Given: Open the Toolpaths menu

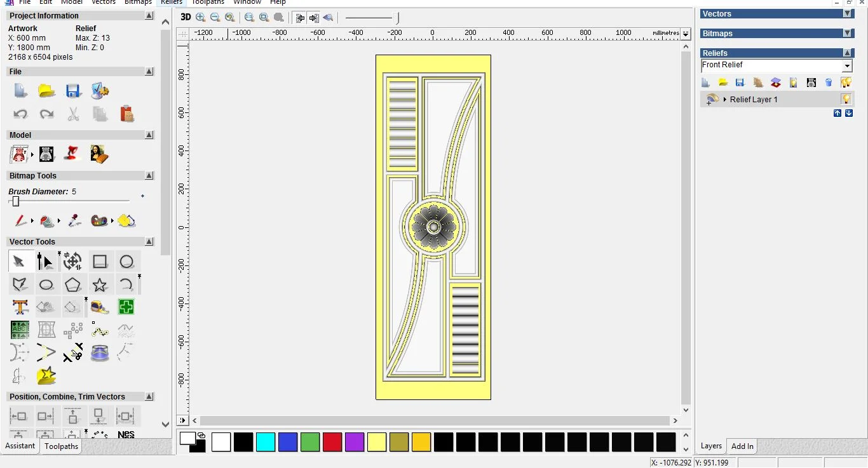Looking at the screenshot, I should pyautogui.click(x=208, y=3).
